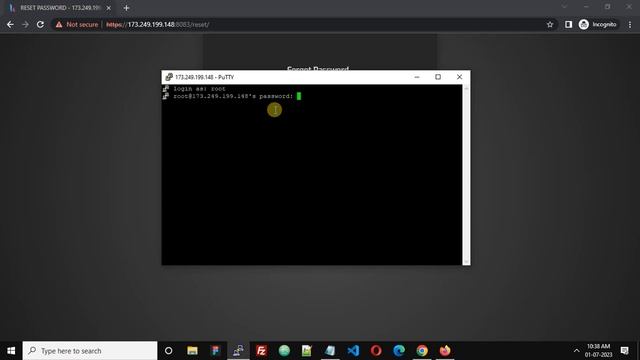Close the PuTTY window
Viewport: 640px width, 360px height.
[x=459, y=77]
